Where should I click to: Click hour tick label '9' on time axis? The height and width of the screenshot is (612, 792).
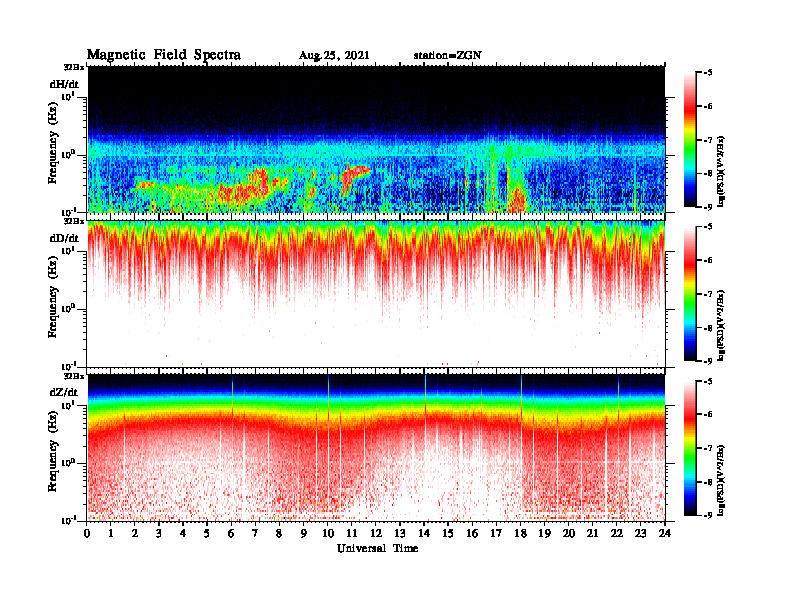[304, 534]
